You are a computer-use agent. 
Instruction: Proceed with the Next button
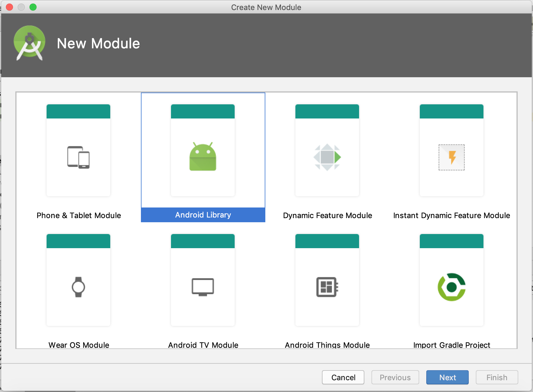(448, 377)
